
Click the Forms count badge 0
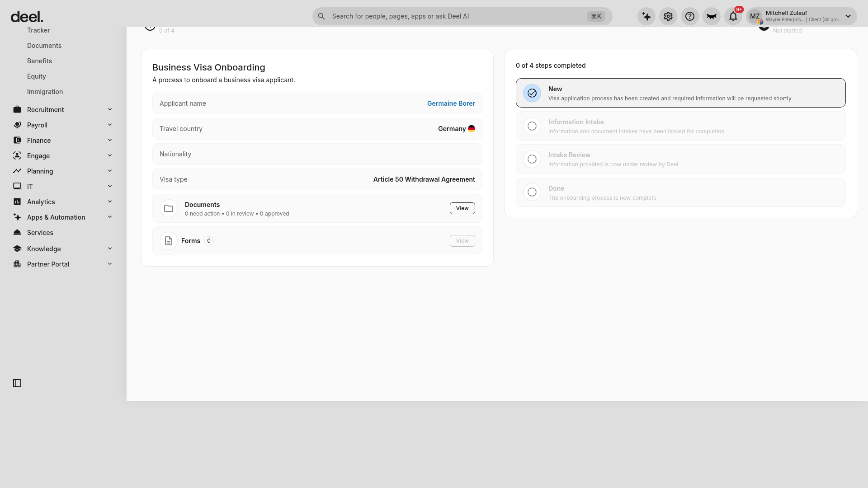[209, 241]
